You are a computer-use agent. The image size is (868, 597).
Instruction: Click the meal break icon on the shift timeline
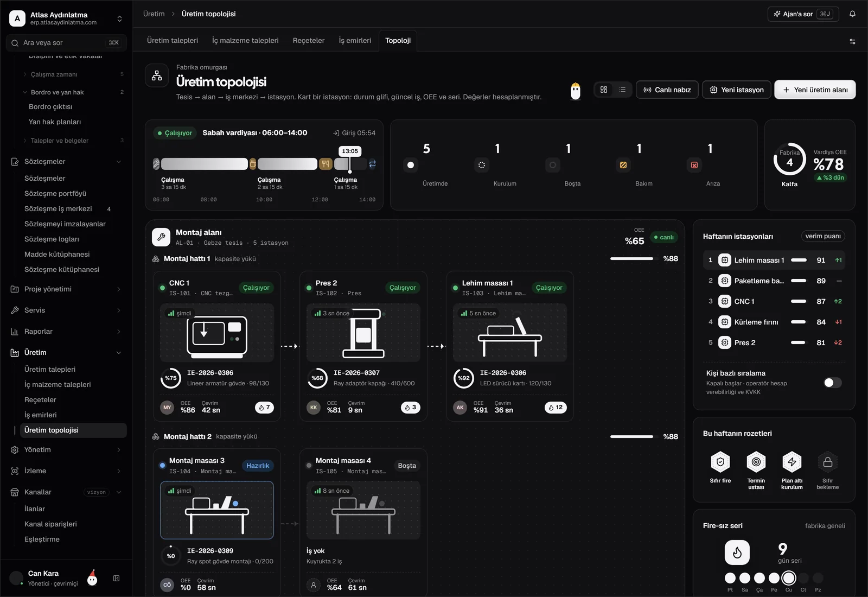(x=325, y=164)
